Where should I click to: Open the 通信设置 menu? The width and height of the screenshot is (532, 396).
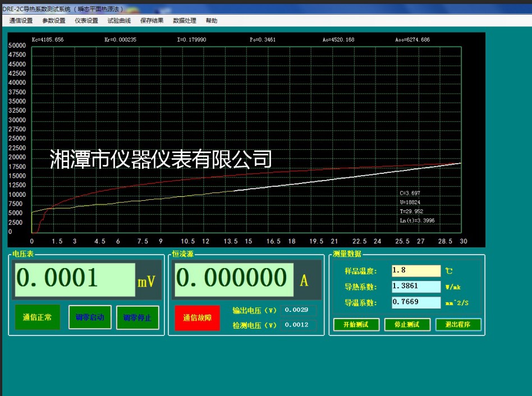(21, 21)
